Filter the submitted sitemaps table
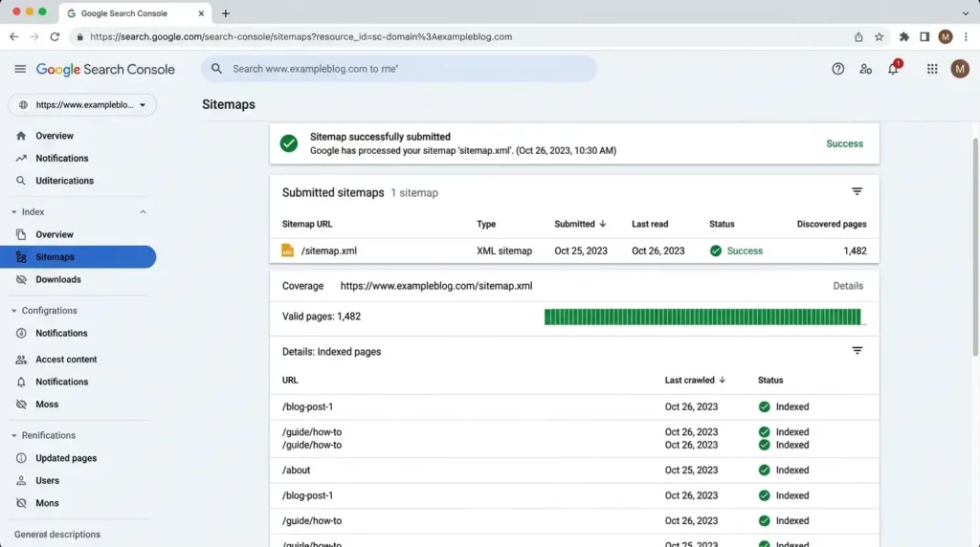The height and width of the screenshot is (547, 980). click(857, 191)
